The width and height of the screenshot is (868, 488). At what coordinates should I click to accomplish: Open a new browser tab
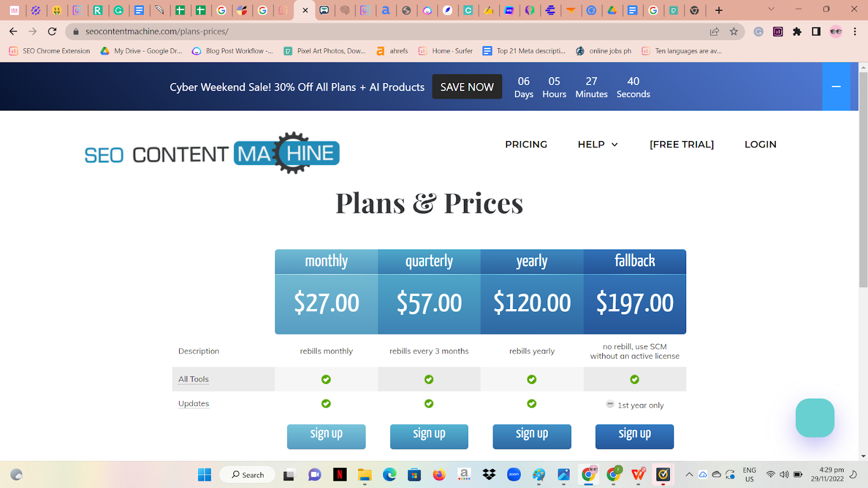tap(719, 10)
